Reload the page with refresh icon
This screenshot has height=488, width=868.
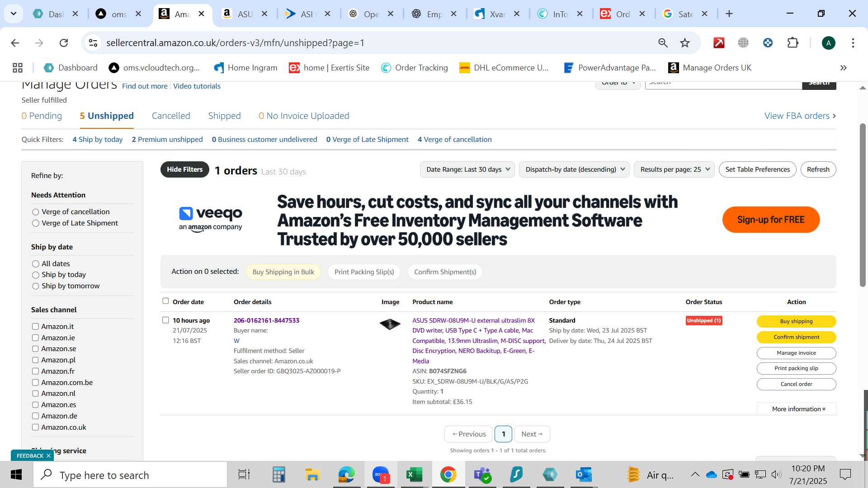(64, 43)
